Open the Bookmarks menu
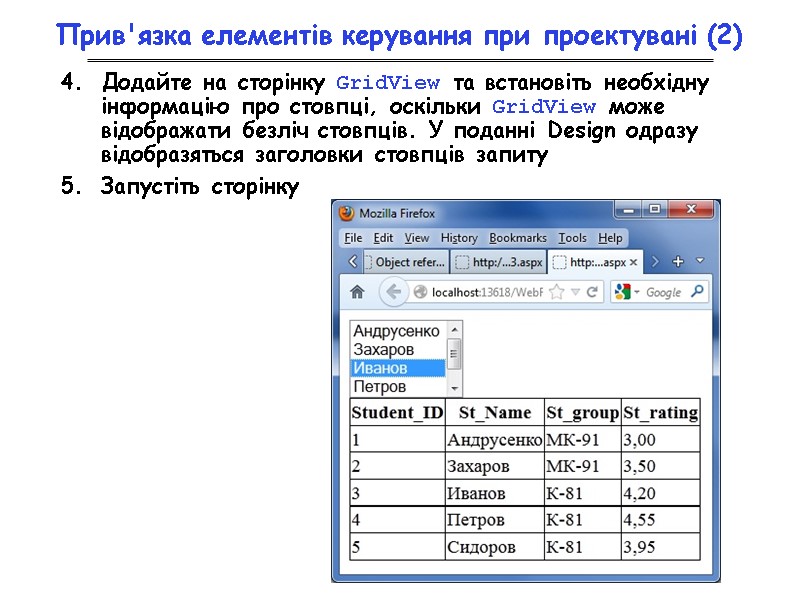 518,238
